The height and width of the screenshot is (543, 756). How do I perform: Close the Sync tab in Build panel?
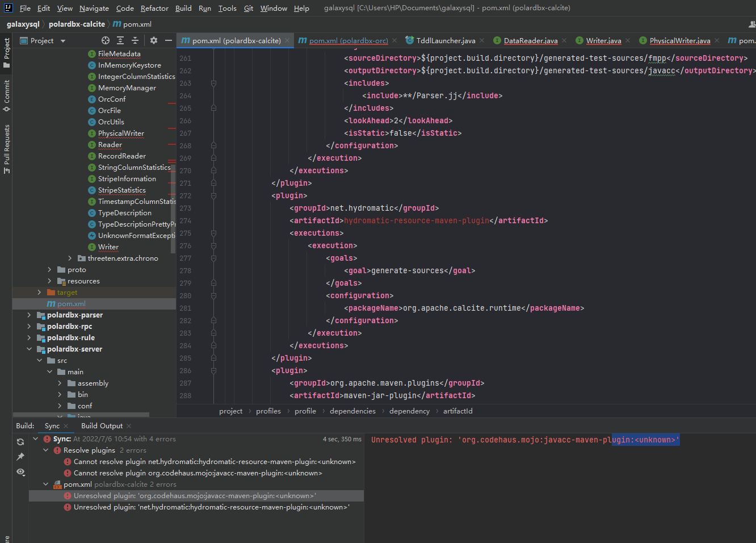[66, 426]
